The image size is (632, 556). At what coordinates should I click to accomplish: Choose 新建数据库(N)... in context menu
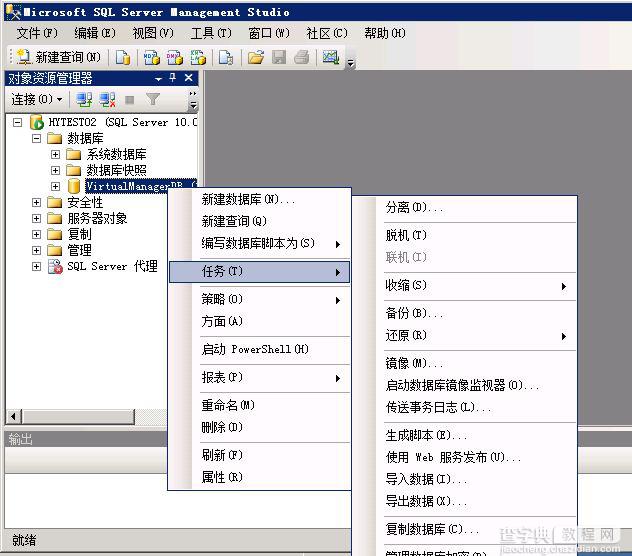(x=259, y=199)
